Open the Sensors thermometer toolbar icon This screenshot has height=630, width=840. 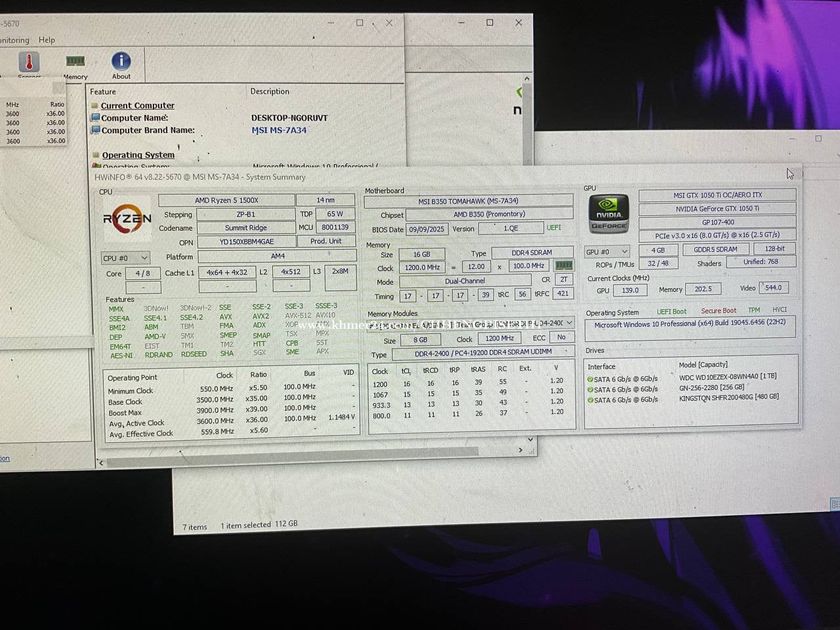pos(29,62)
